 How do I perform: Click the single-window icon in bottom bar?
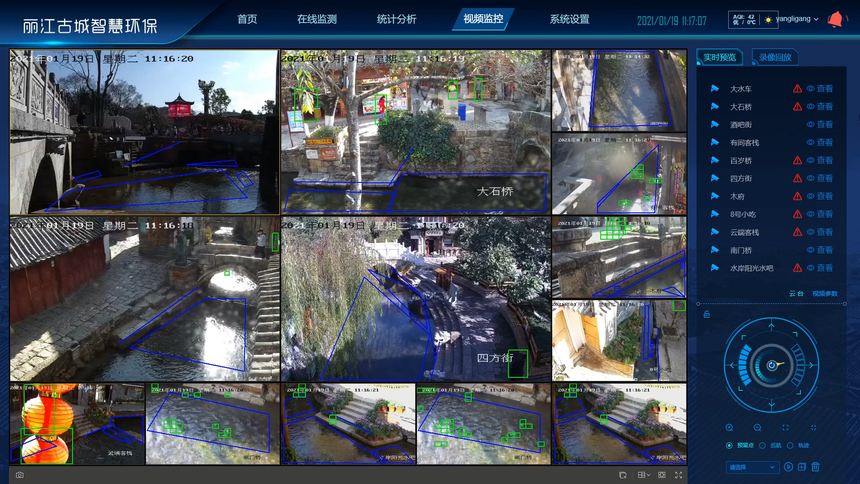pyautogui.click(x=623, y=475)
